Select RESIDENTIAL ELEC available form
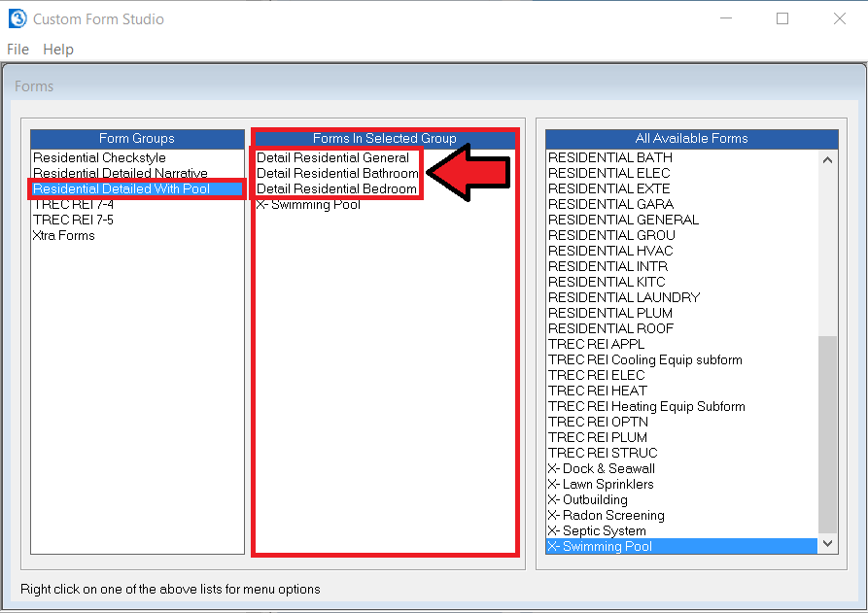Screen dimensions: 868x613 pyautogui.click(x=681, y=173)
